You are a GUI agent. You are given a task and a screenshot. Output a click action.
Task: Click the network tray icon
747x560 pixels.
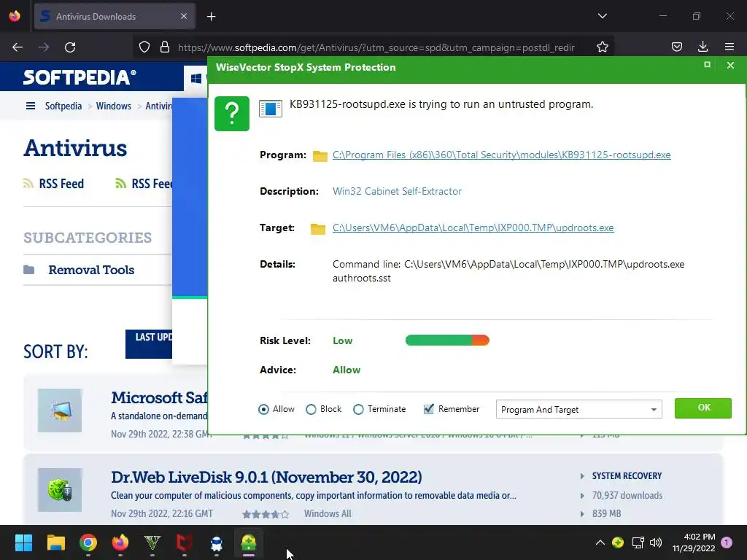(x=638, y=542)
